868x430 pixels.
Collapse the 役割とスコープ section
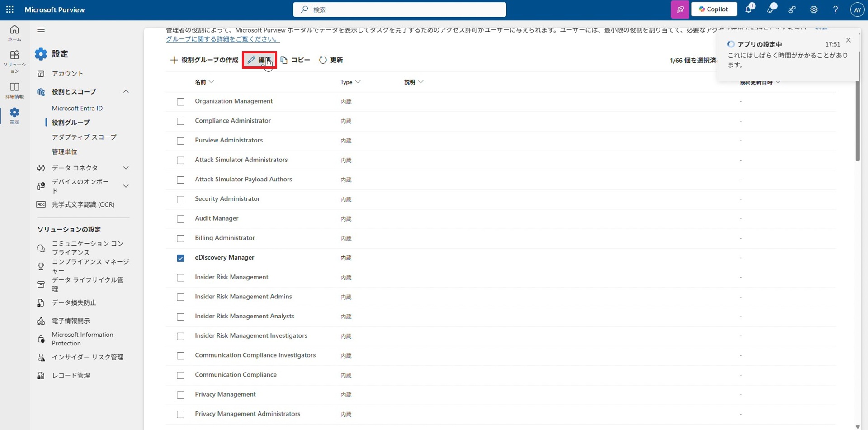pyautogui.click(x=126, y=91)
